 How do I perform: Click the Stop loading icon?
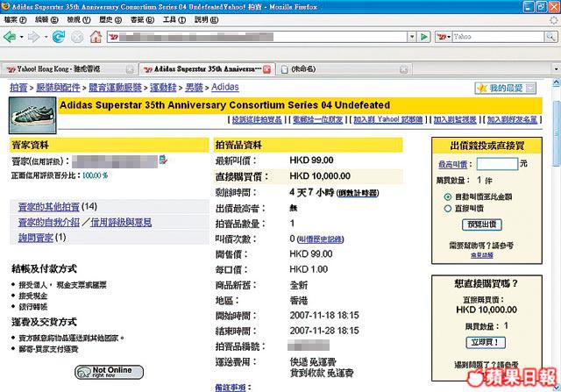(76, 38)
